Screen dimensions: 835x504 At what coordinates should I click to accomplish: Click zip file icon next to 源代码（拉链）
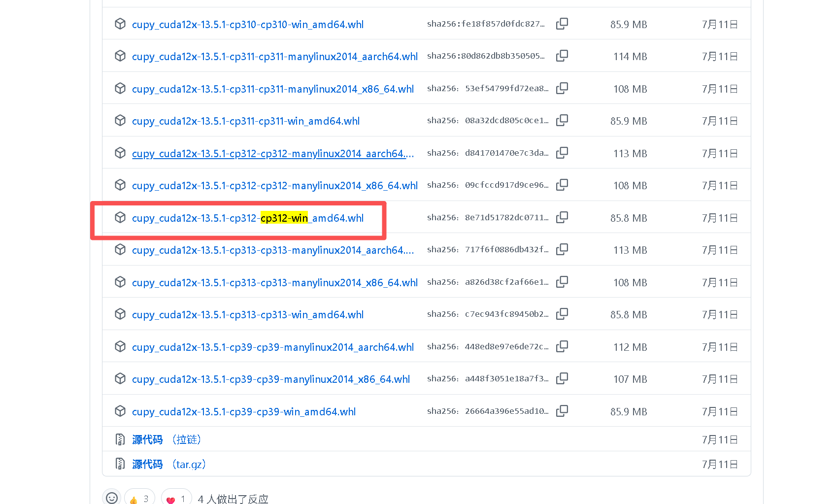click(120, 439)
